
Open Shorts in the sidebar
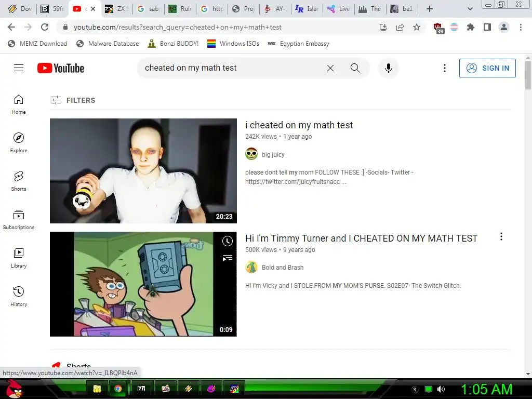coord(19,181)
